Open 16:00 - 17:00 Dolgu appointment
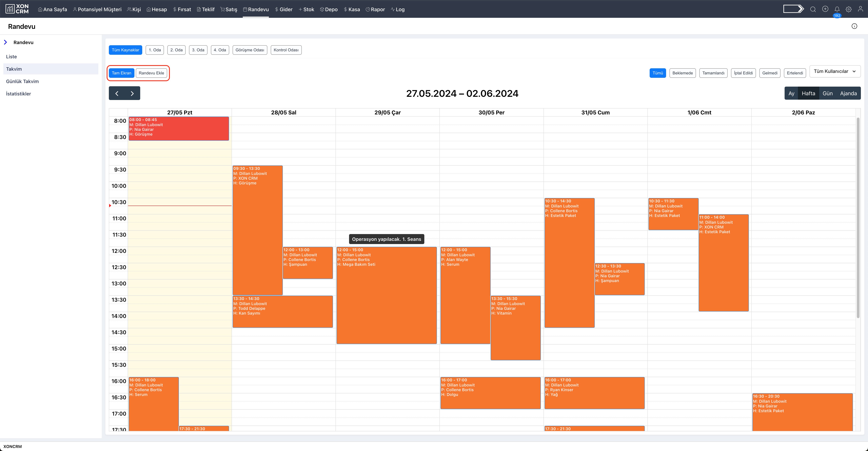This screenshot has height=451, width=868. [x=490, y=393]
